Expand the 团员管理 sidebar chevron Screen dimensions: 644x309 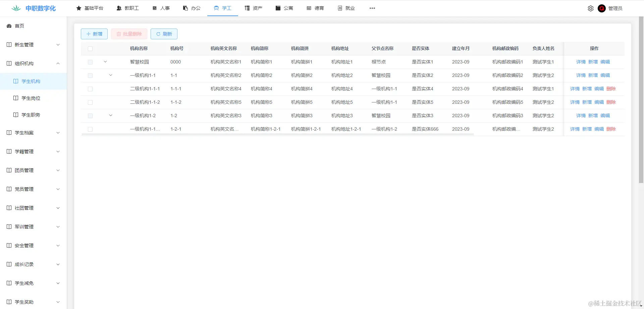58,170
